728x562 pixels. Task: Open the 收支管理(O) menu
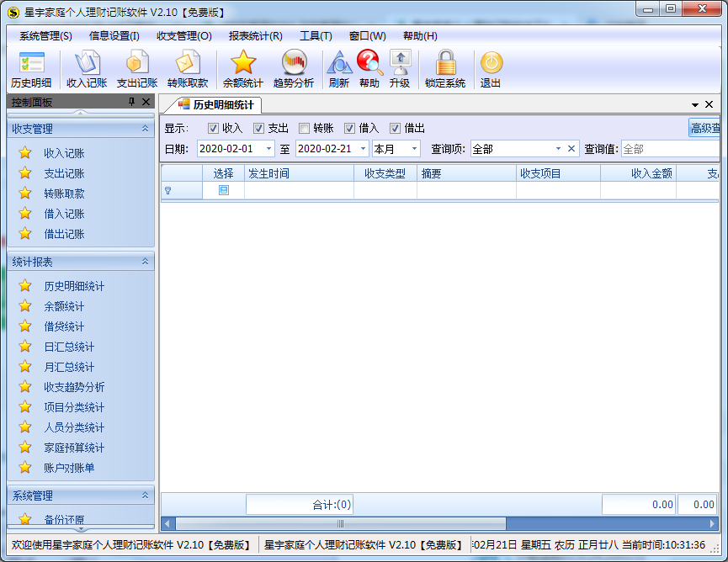coord(183,35)
